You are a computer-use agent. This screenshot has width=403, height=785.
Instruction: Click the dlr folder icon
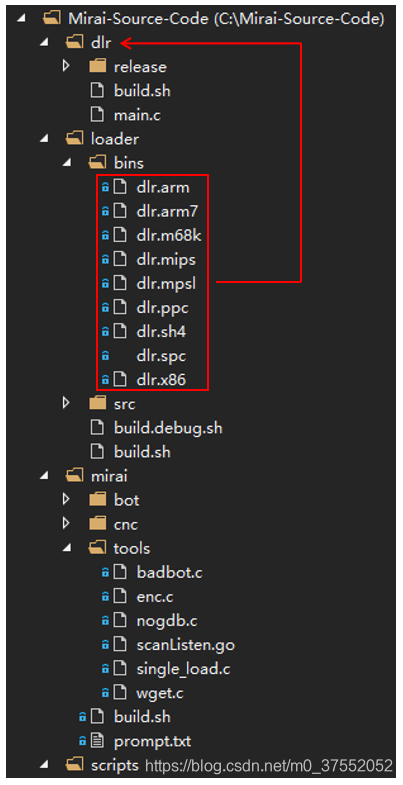click(x=75, y=43)
